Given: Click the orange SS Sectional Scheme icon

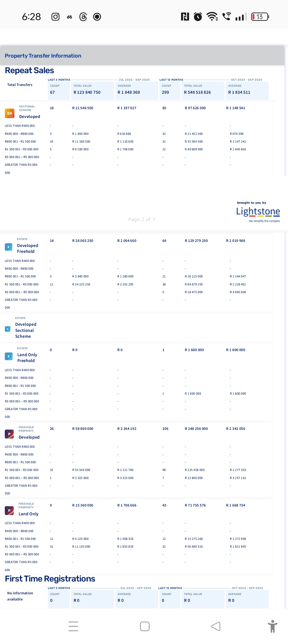Looking at the screenshot, I should tap(10, 113).
